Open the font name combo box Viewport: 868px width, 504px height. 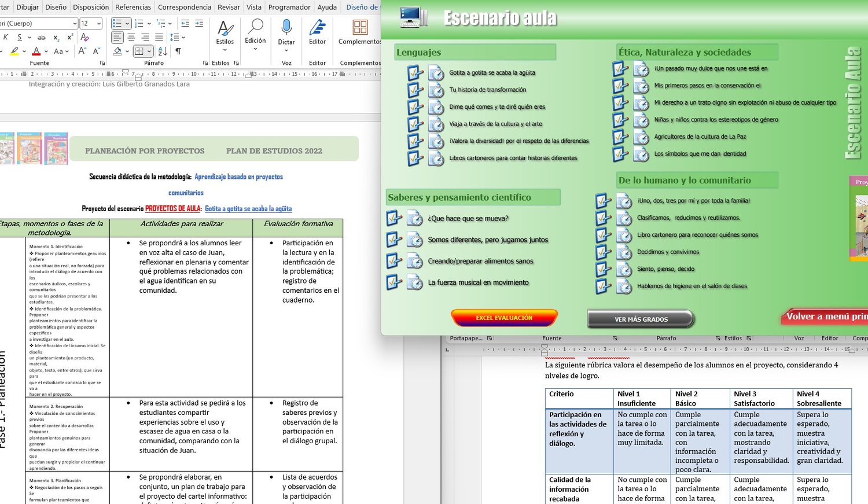[x=38, y=24]
